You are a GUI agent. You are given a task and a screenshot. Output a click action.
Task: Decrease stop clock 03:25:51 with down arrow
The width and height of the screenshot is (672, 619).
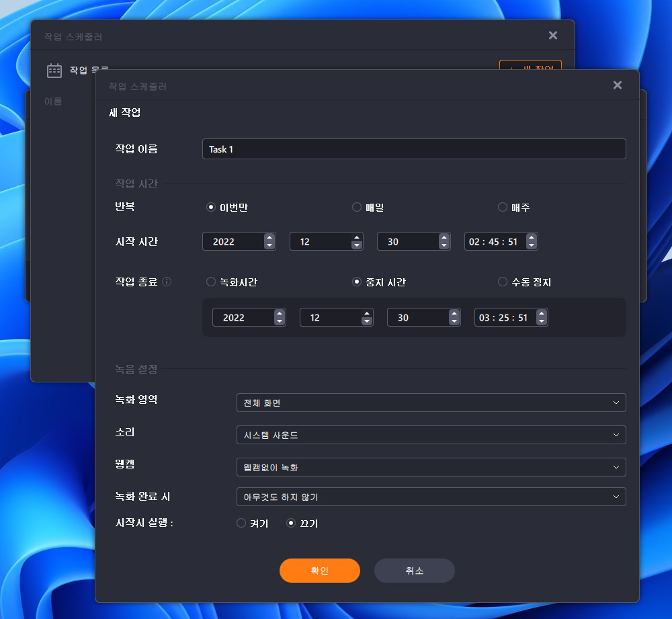click(542, 321)
